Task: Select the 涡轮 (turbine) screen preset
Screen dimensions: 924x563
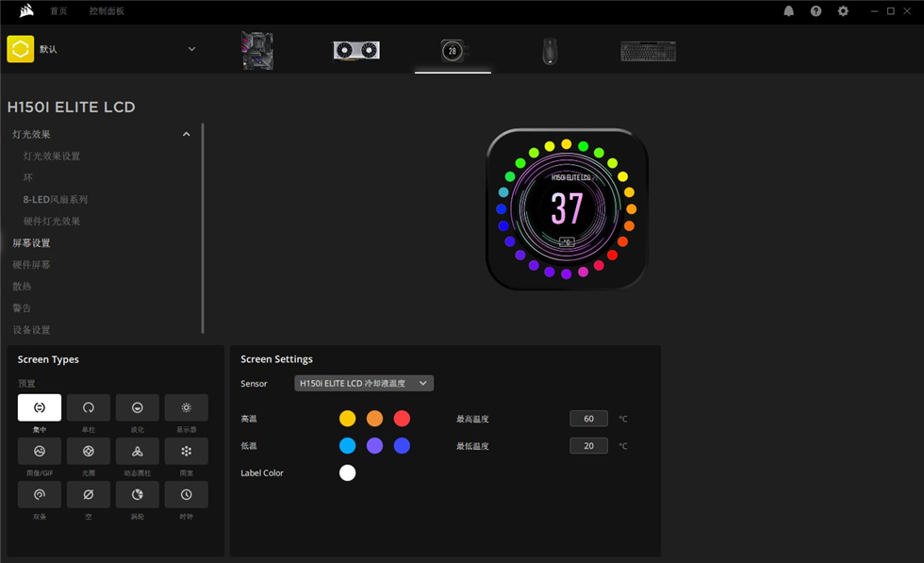Action: click(138, 494)
